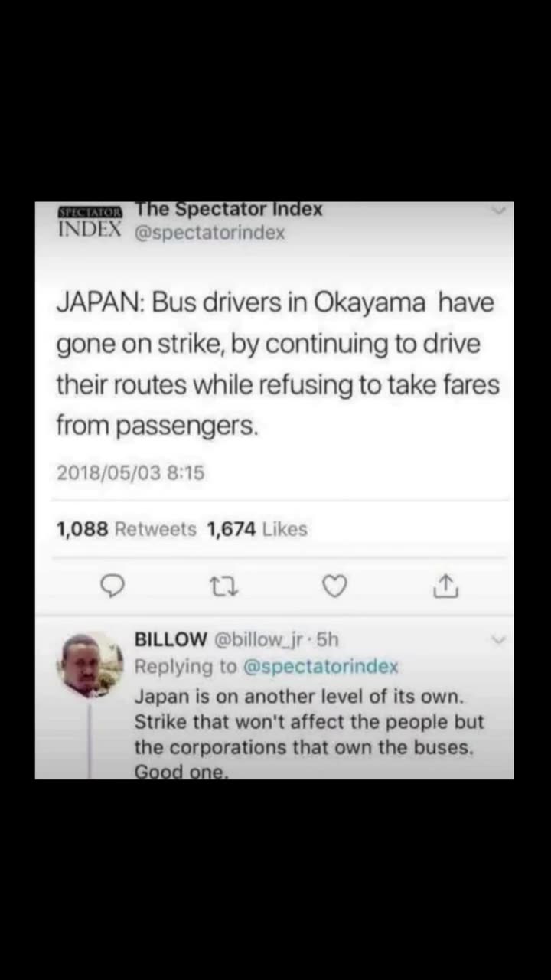Click the reply thread line below avatar
This screenshot has width=551, height=980.
pos(90,739)
